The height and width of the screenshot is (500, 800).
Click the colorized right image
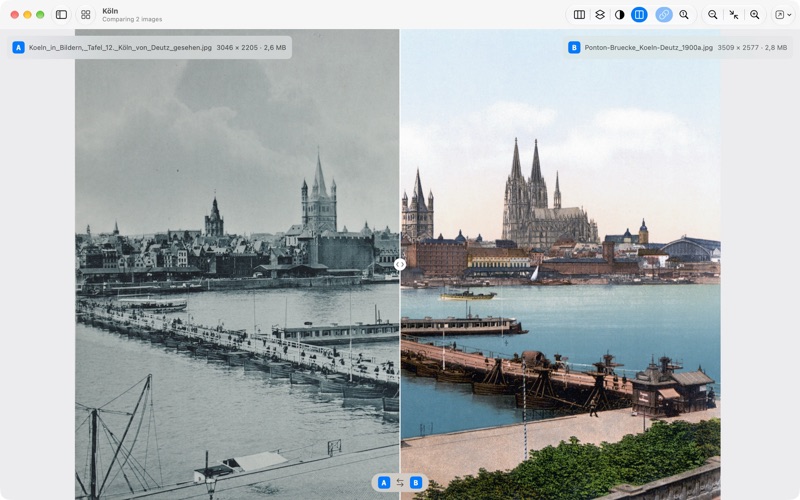[561, 264]
